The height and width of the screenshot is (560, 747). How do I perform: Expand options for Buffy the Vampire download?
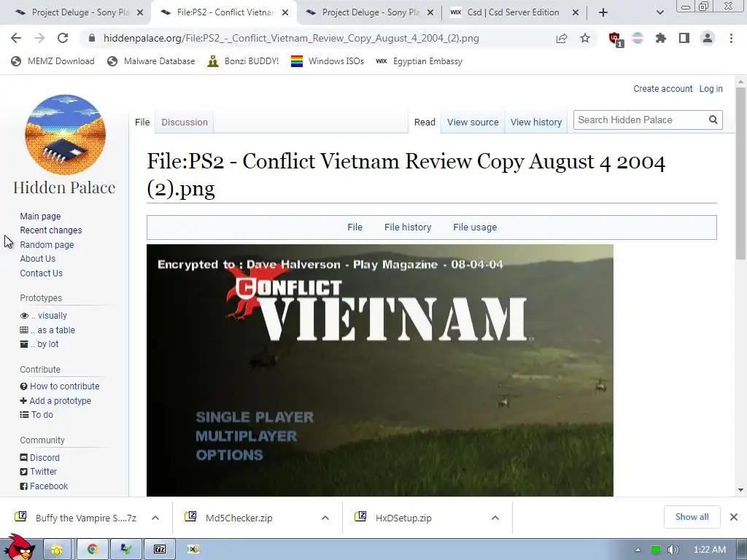pyautogui.click(x=155, y=518)
